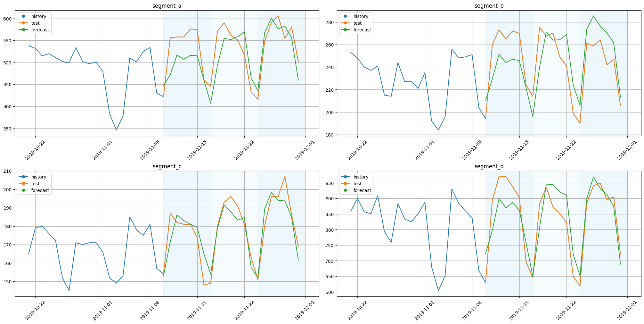Screen dimensions: 644x324
Task: Click the 150 y-axis label in segment_c
Action: 8,282
